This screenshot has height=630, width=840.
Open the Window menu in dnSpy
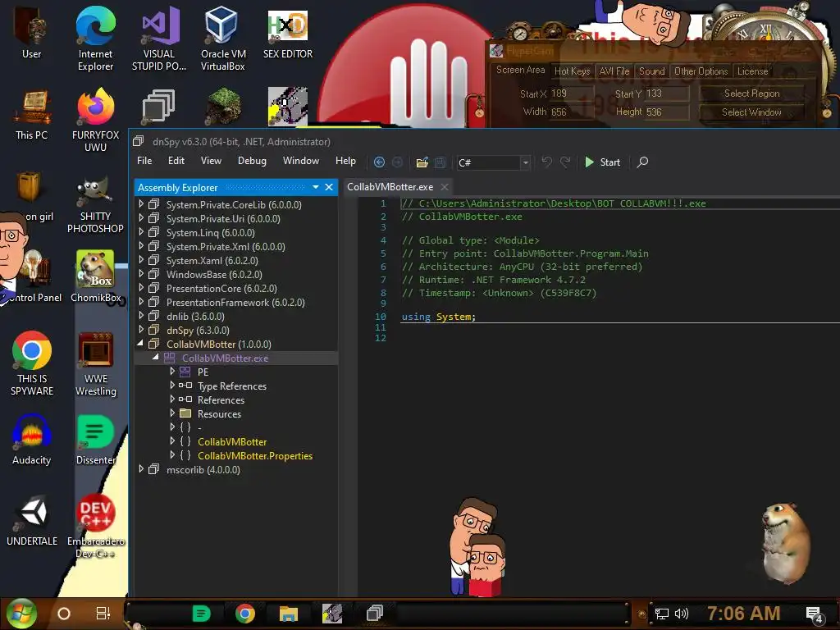(300, 161)
